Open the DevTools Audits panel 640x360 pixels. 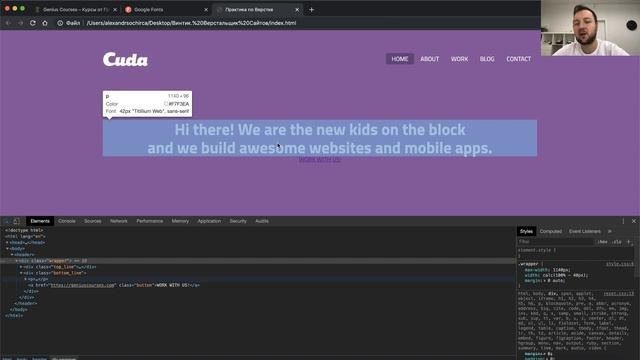262,221
